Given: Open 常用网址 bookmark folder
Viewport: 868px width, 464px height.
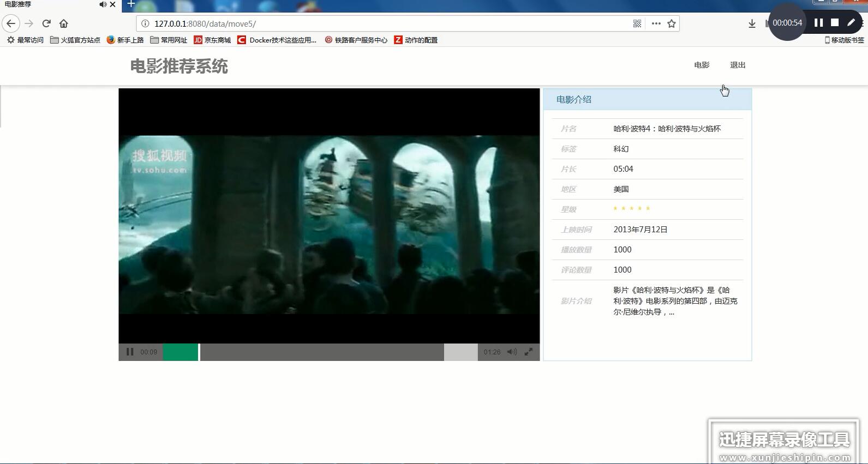Looking at the screenshot, I should coord(169,40).
